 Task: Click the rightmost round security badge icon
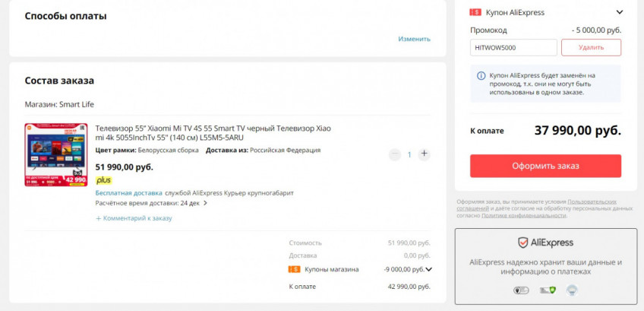(x=572, y=290)
